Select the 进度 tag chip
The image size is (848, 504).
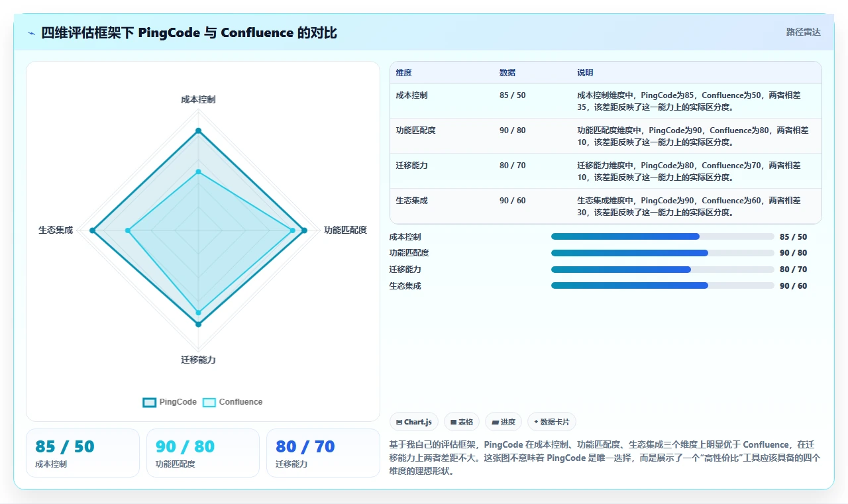[503, 422]
